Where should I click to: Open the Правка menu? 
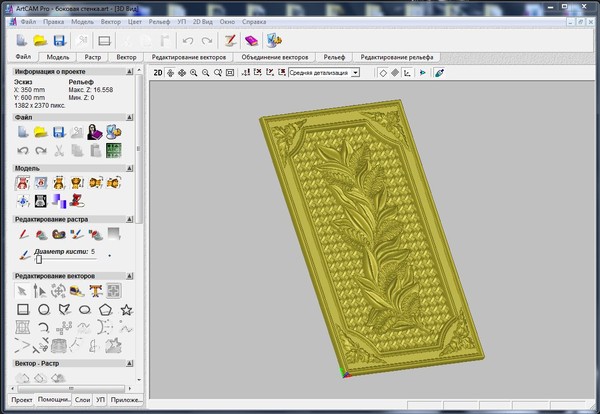coord(54,22)
